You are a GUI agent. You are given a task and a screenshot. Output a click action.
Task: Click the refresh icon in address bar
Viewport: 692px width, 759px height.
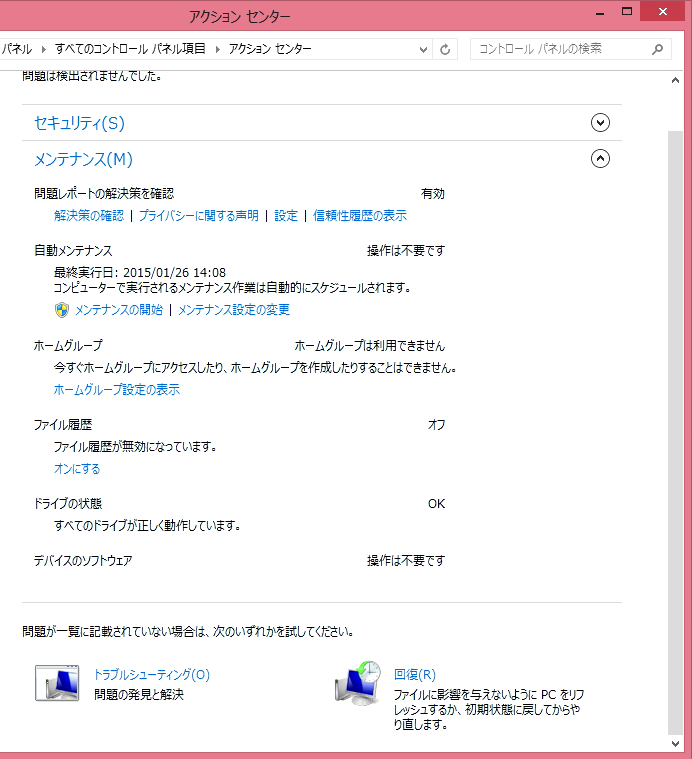pos(445,49)
